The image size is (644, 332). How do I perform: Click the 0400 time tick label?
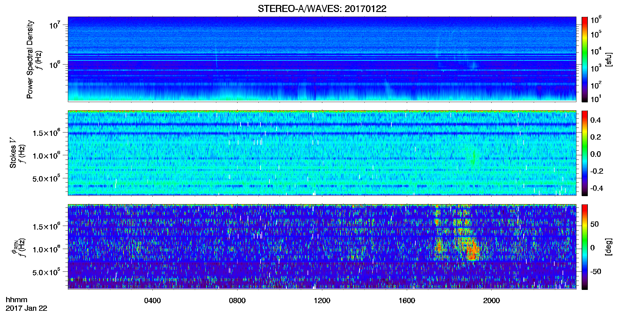tap(152, 301)
